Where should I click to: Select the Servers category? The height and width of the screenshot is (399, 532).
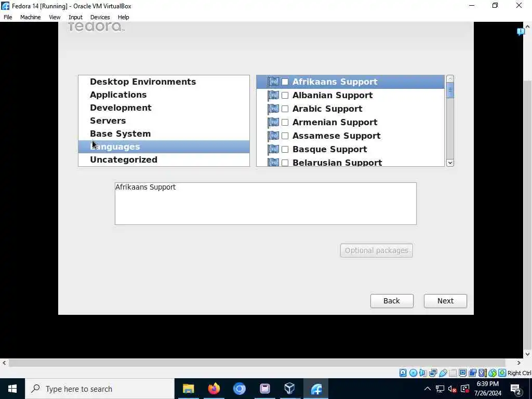(x=164, y=121)
